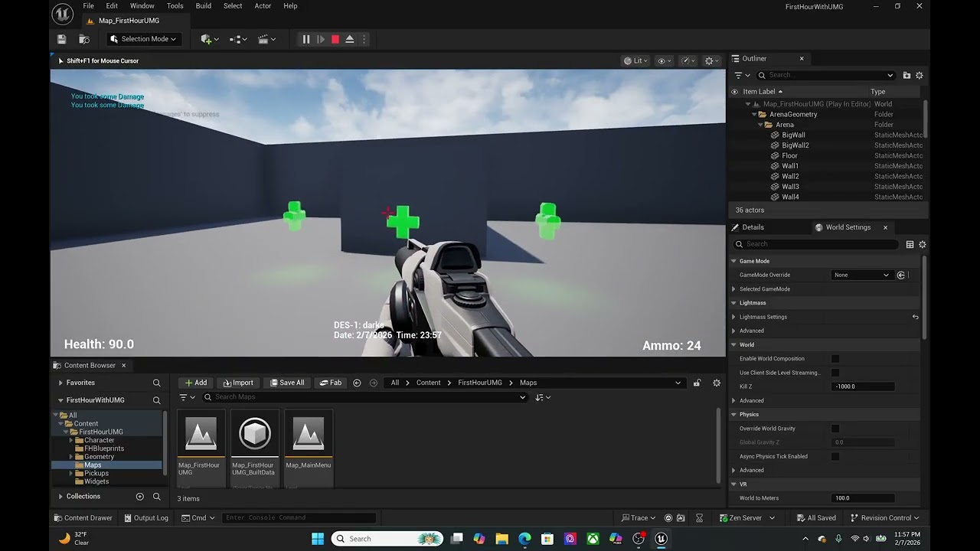Open the GameMode Override dropdown
This screenshot has height=551, width=980.
pos(862,275)
